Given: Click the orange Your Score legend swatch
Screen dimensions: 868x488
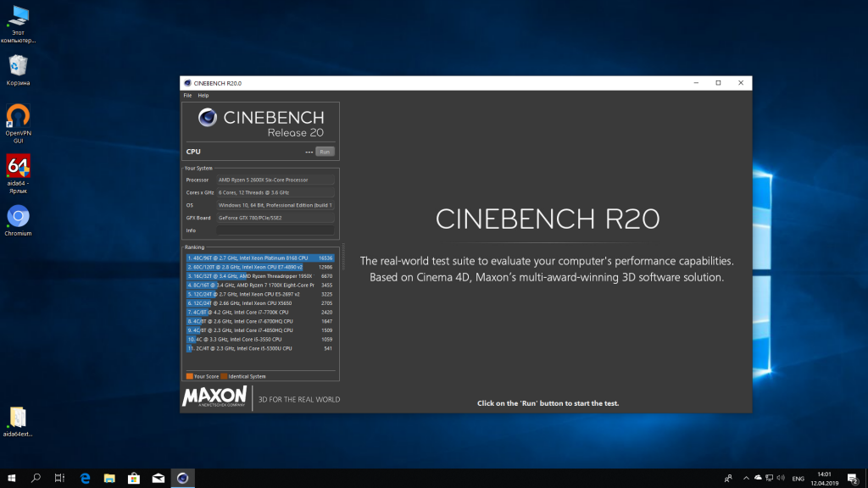Looking at the screenshot, I should 190,376.
